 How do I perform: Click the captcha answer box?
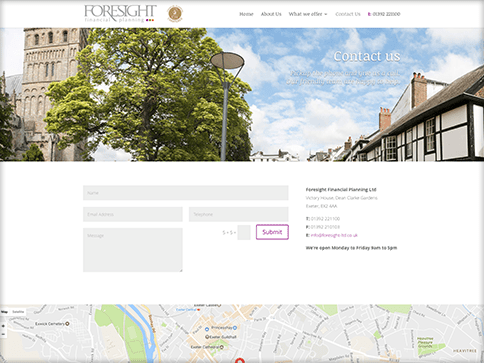click(244, 232)
